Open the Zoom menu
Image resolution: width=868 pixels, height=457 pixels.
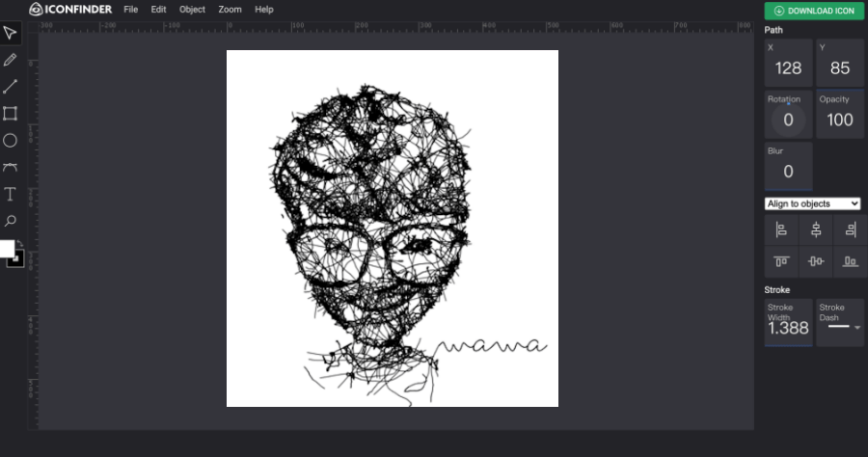[x=230, y=10]
